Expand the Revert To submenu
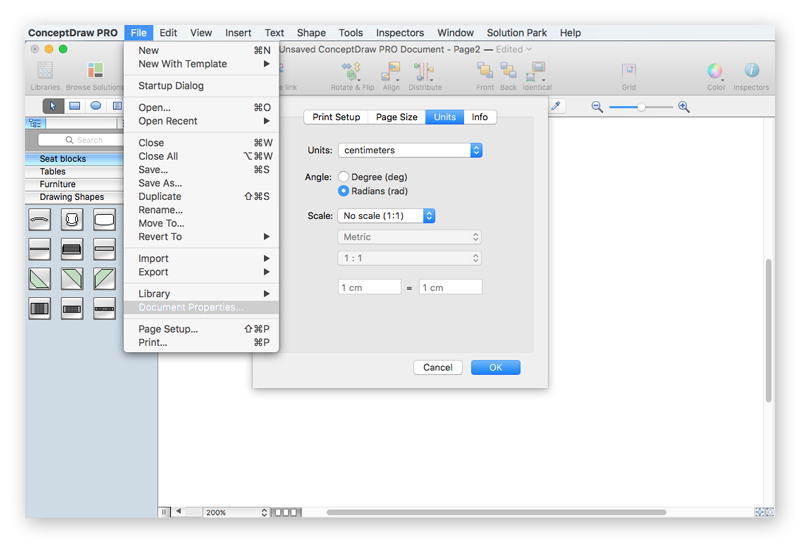The height and width of the screenshot is (543, 800). tap(202, 237)
